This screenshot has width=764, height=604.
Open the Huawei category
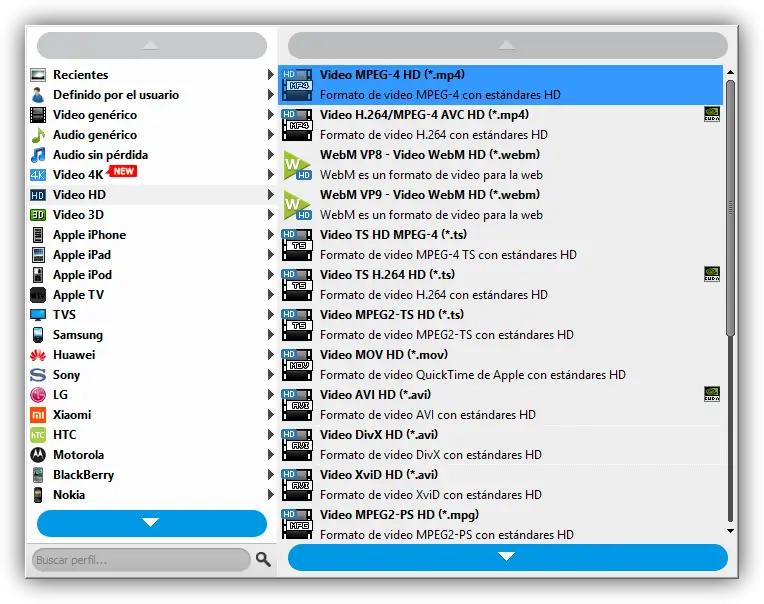(152, 355)
